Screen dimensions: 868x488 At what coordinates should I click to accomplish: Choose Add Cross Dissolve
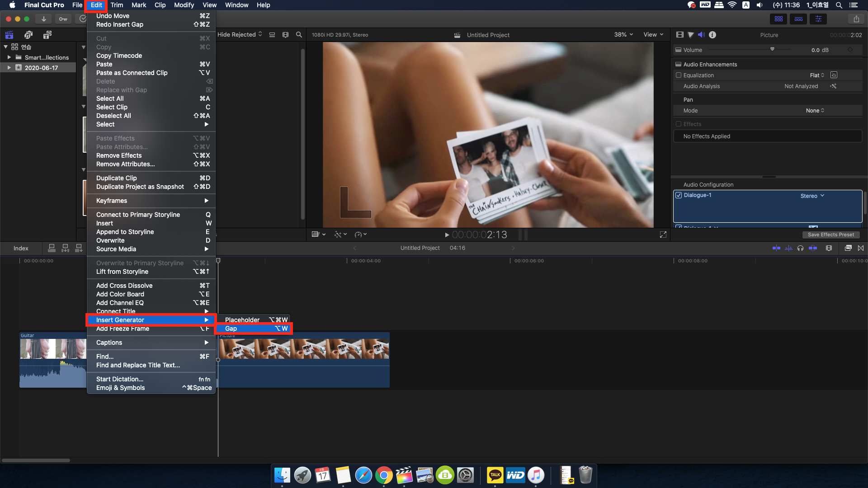click(151, 286)
